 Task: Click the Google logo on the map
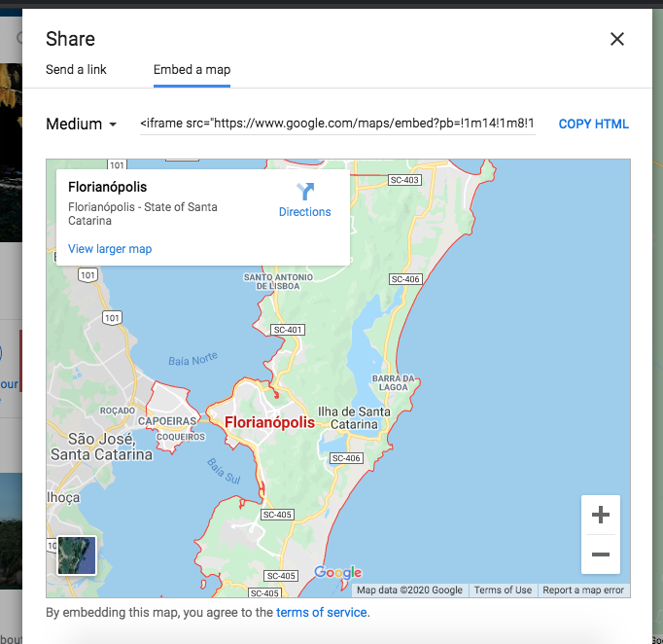pos(338,572)
